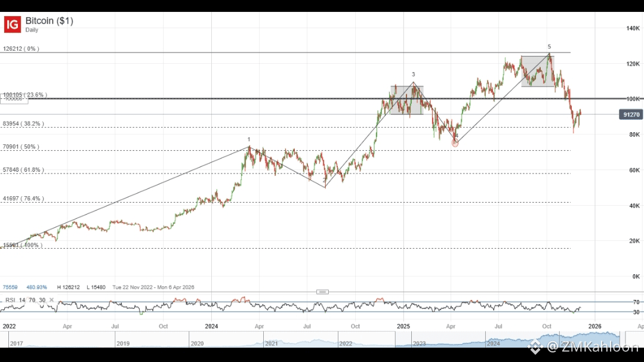The image size is (644, 362).
Task: Click 2025 on the time axis
Action: tap(403, 326)
